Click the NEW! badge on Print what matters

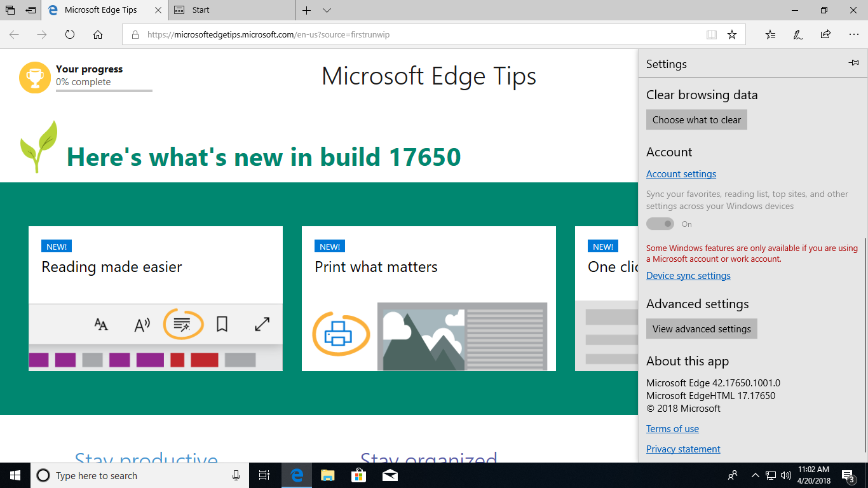330,247
